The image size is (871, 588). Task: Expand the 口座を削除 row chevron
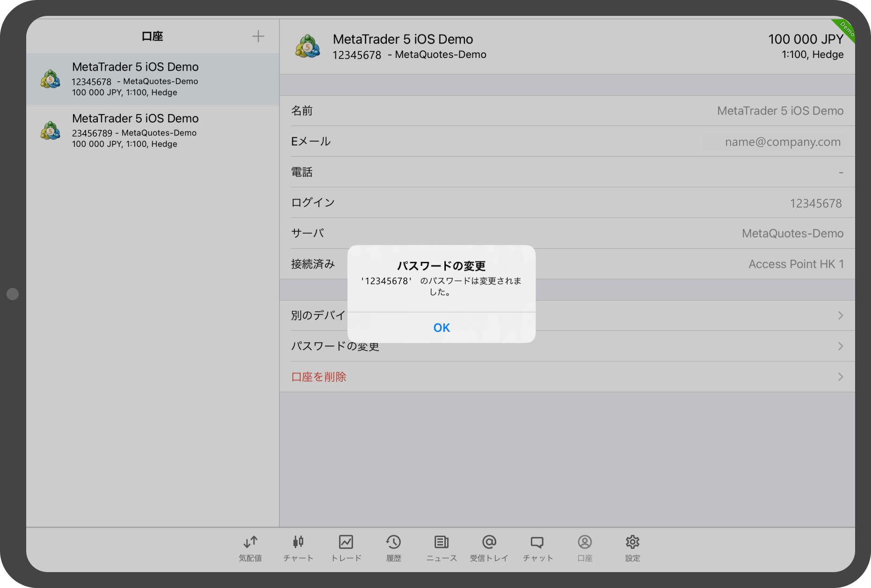(840, 377)
